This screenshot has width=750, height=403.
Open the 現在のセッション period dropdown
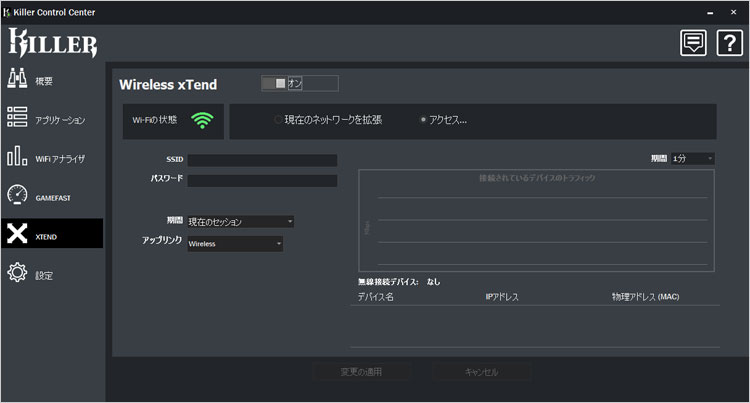point(241,221)
